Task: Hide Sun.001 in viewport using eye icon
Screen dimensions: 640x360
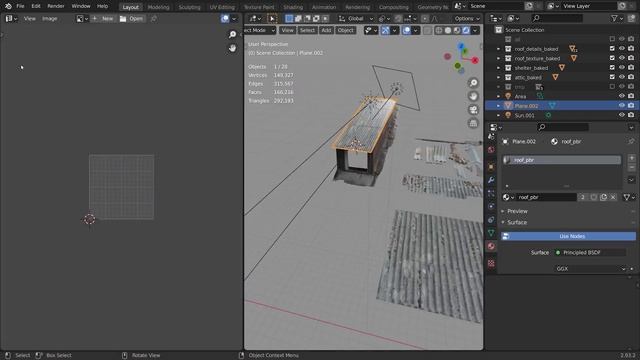Action: coord(622,115)
